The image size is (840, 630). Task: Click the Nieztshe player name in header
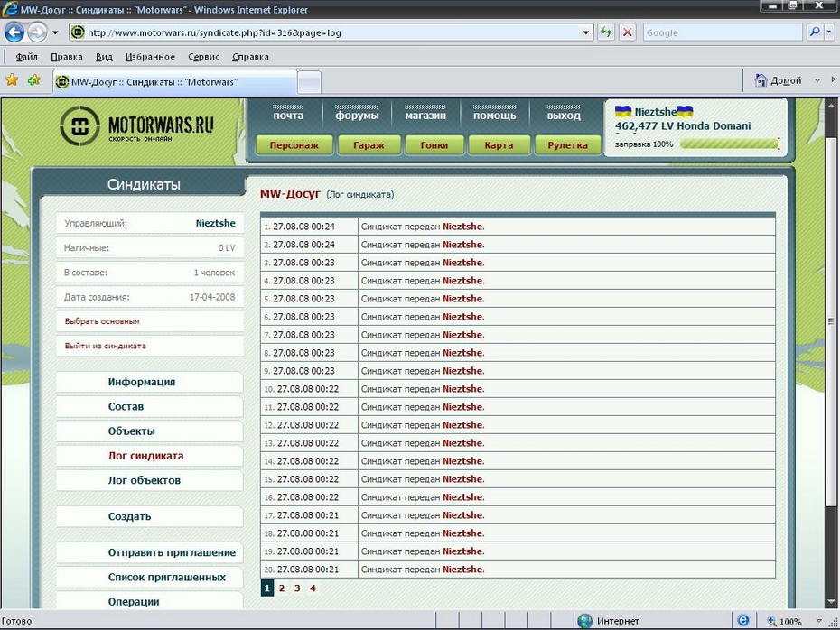coord(655,112)
